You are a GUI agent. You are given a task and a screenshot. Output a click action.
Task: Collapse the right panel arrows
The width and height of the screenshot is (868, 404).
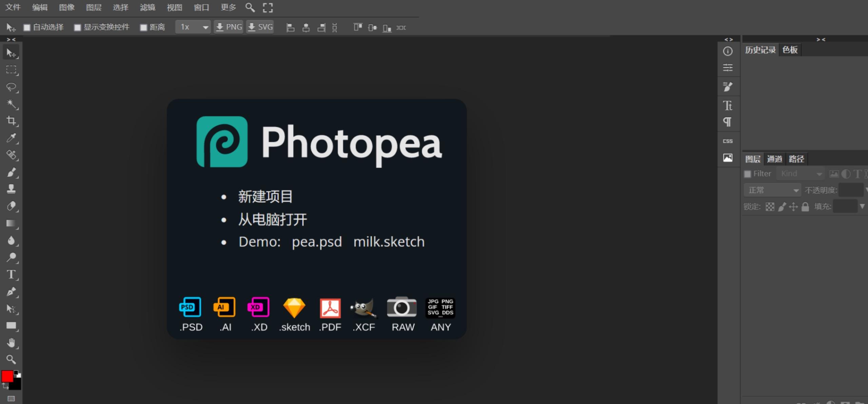(821, 39)
